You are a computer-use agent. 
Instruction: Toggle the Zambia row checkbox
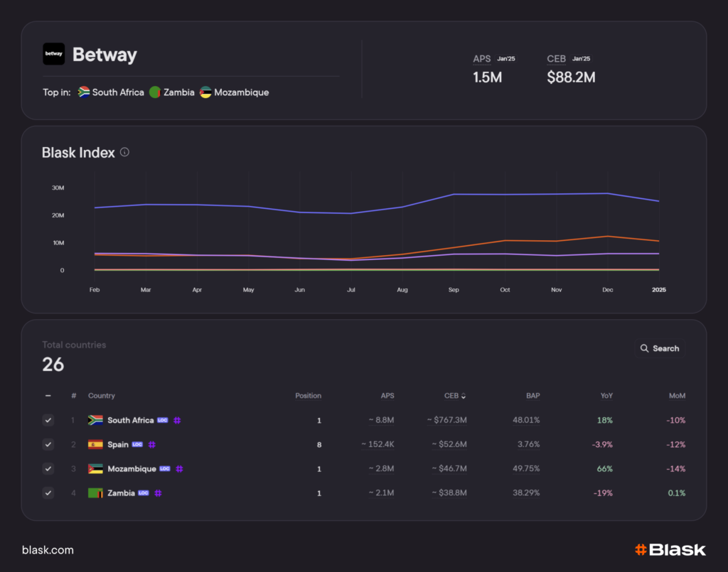48,493
